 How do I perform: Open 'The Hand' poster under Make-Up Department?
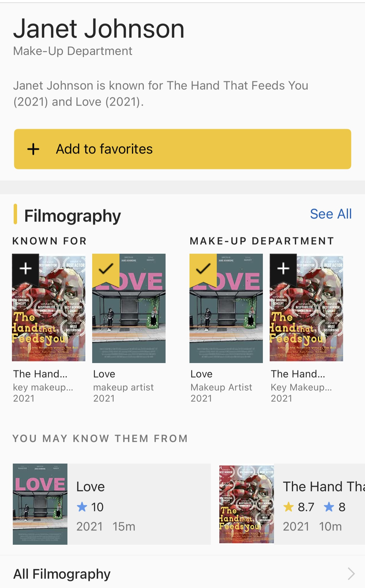[306, 319]
